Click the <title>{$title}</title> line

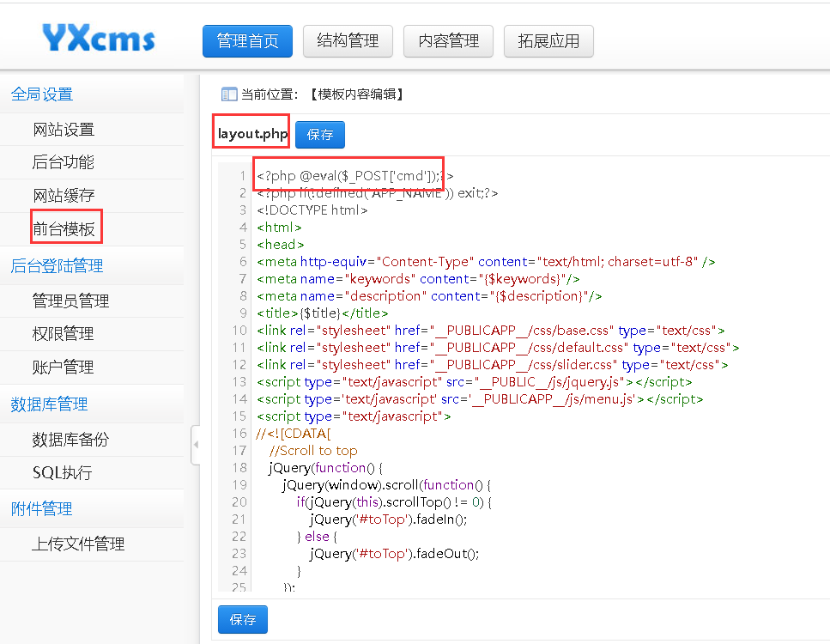click(323, 313)
